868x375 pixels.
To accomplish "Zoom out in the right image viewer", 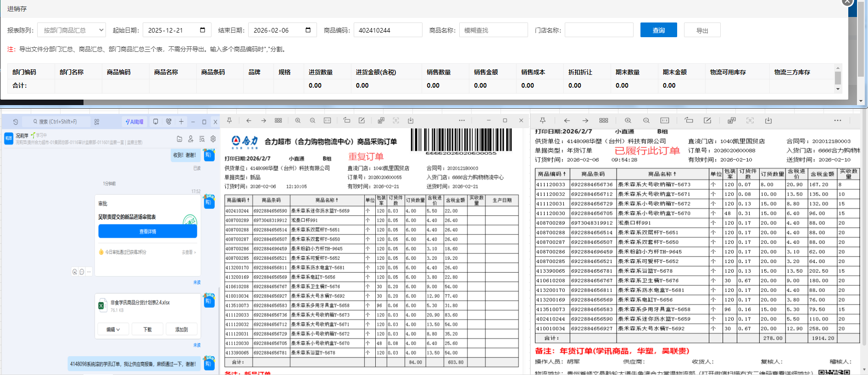I will pos(646,120).
